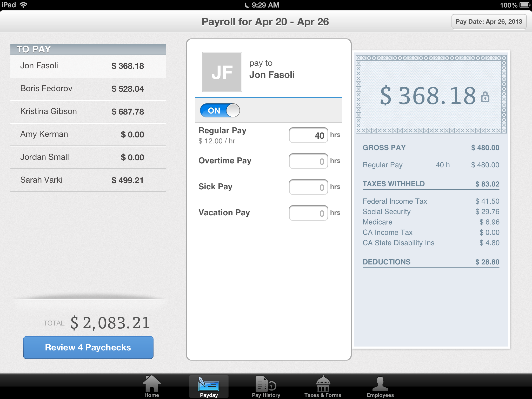
Task: Tap the Regular Pay 40 h line
Action: point(431,165)
